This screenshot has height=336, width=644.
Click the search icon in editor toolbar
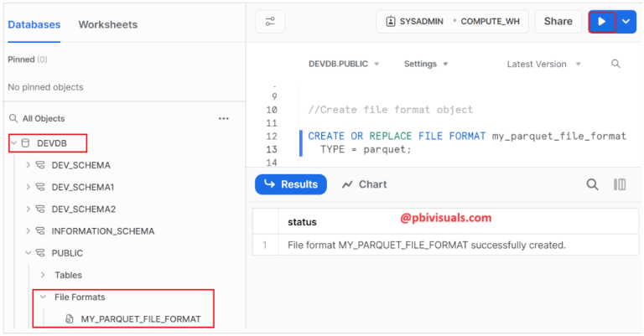[x=615, y=64]
